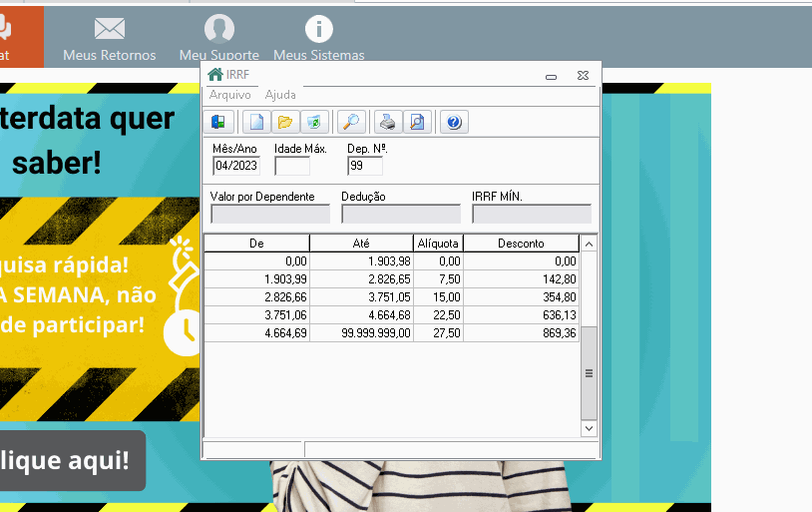
Task: Click the Valor por Dependente field
Action: [x=270, y=214]
